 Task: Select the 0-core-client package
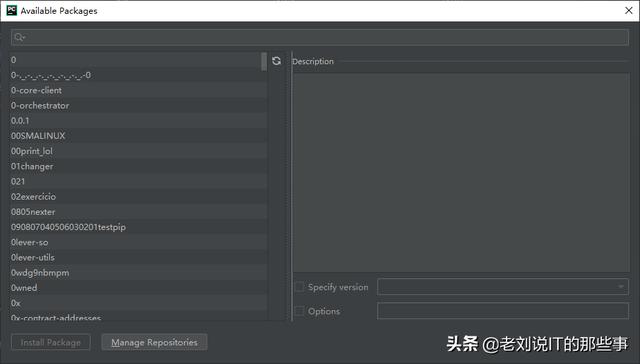point(138,90)
